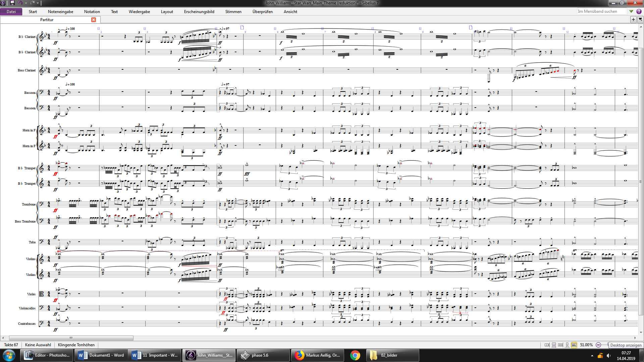Open the Noteneingabe ribbon tab
Image resolution: width=644 pixels, height=362 pixels.
click(60, 11)
